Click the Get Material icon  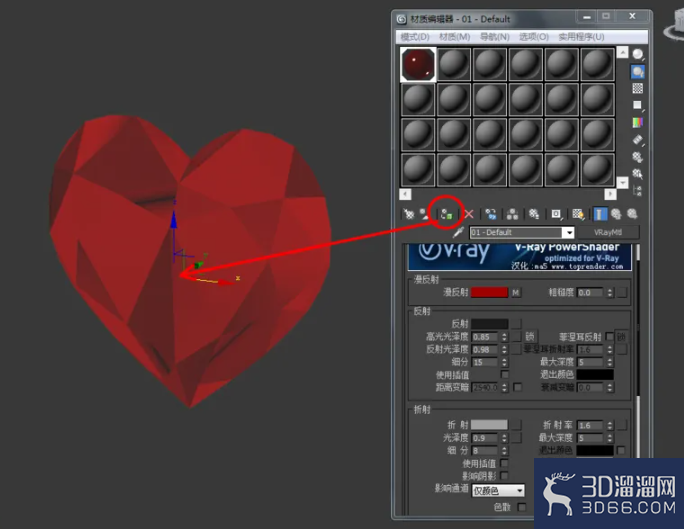click(409, 214)
